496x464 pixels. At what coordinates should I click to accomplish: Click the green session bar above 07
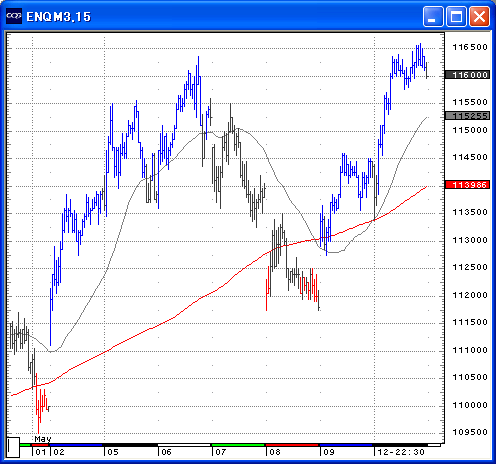[x=238, y=445]
